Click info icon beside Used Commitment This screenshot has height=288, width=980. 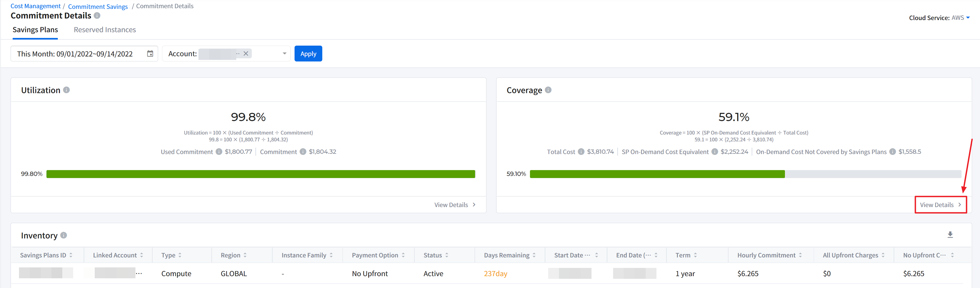tap(219, 152)
